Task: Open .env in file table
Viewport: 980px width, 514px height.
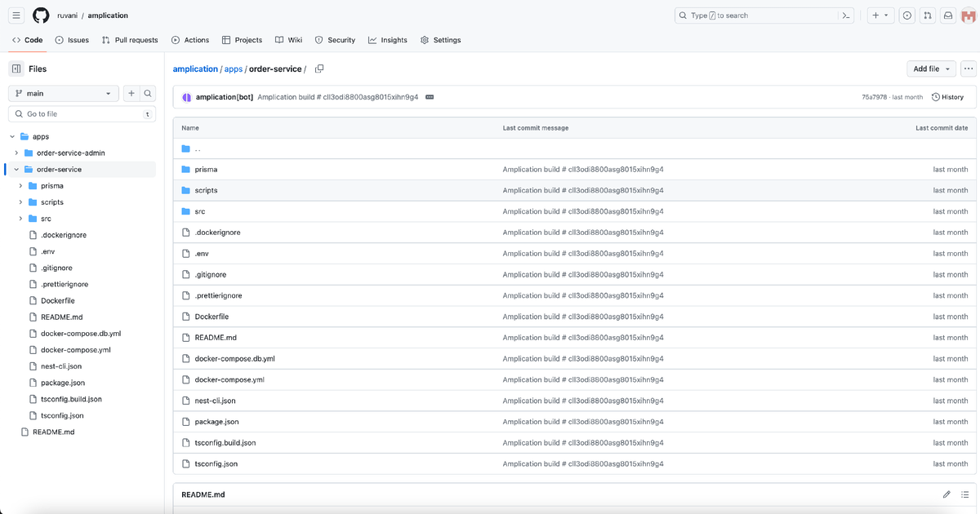Action: pos(202,254)
